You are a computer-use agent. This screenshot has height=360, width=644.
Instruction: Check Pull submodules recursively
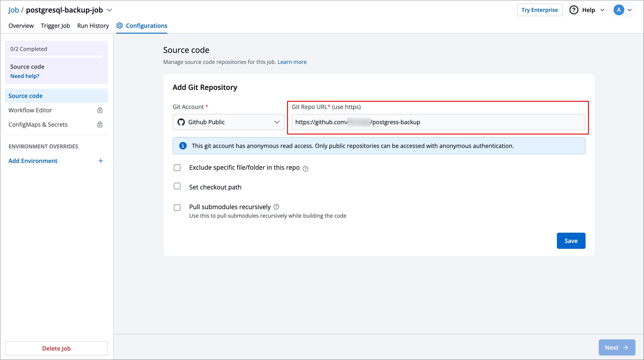tap(177, 207)
